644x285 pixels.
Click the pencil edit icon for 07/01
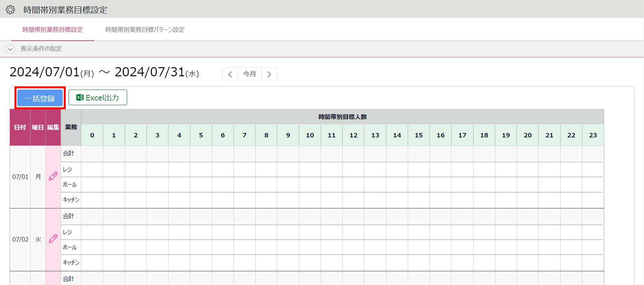coord(53,176)
